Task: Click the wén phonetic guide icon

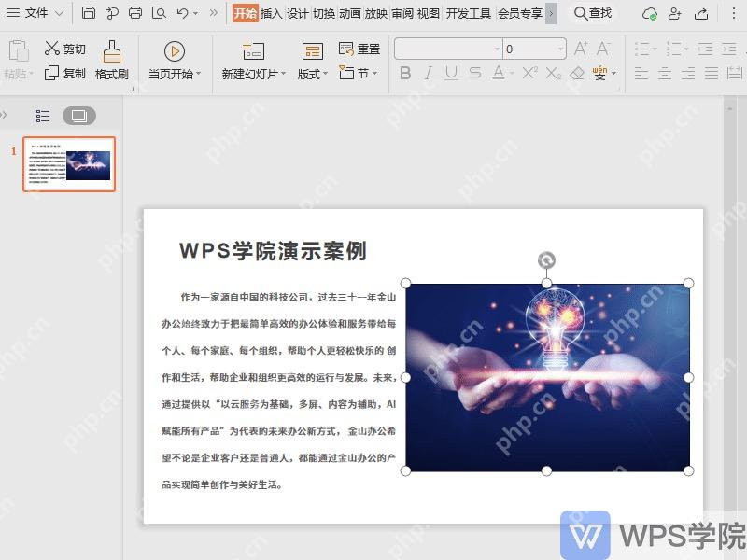Action: coord(599,73)
